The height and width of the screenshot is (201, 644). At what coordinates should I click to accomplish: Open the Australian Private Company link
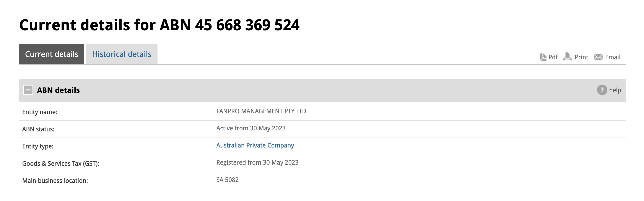tap(255, 145)
